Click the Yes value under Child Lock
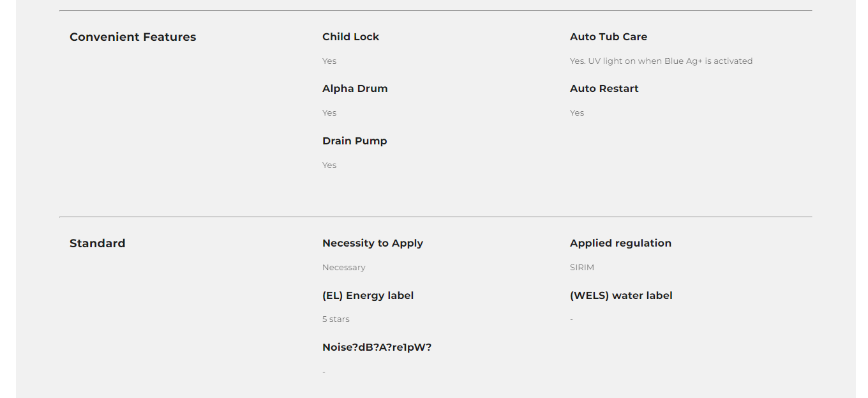This screenshot has height=398, width=868. coord(329,61)
